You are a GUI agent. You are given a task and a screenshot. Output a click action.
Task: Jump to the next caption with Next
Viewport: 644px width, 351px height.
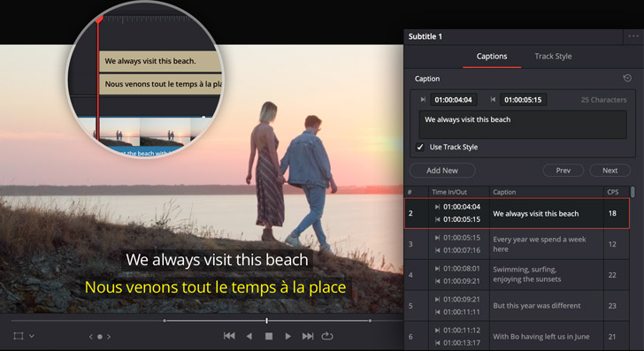click(609, 171)
